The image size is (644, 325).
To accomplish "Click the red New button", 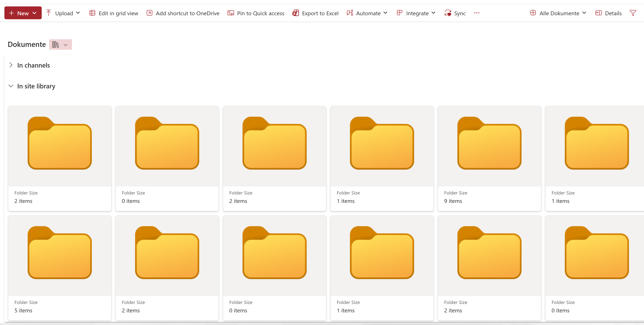I will [23, 13].
